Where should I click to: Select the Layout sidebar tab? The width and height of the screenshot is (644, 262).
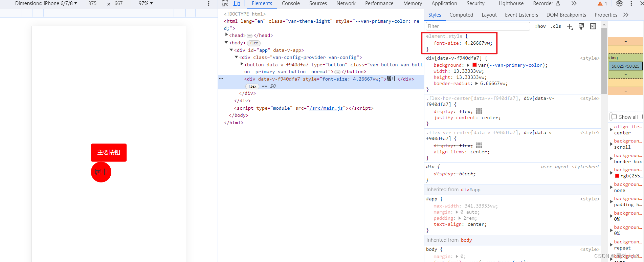(489, 15)
